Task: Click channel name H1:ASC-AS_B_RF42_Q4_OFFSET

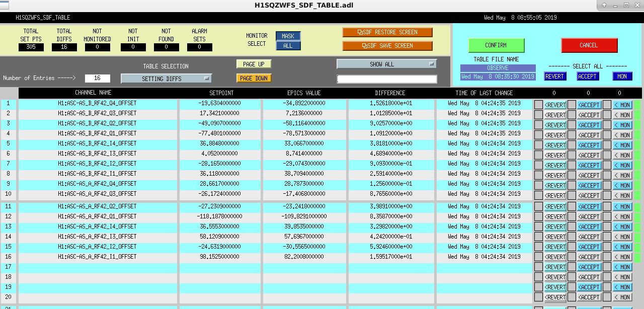Action: [x=97, y=103]
